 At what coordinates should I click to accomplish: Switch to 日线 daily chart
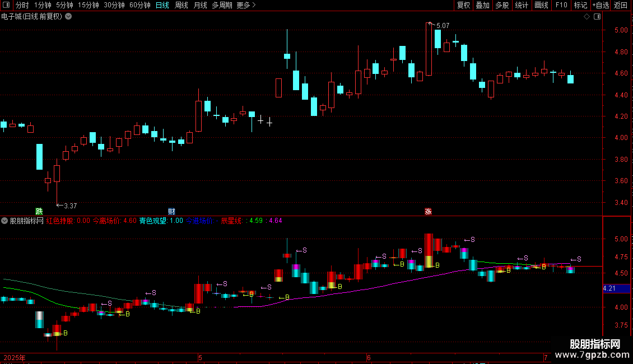coord(162,5)
